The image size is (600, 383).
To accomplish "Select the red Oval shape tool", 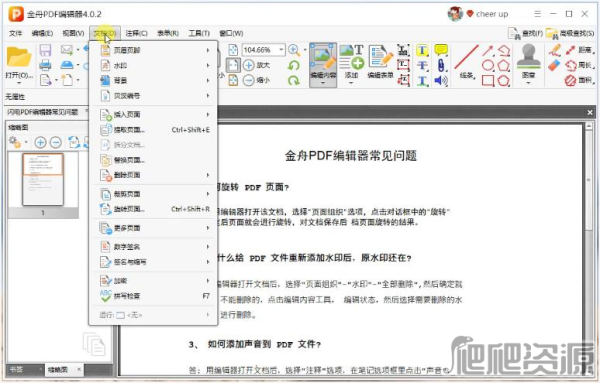I will click(488, 65).
